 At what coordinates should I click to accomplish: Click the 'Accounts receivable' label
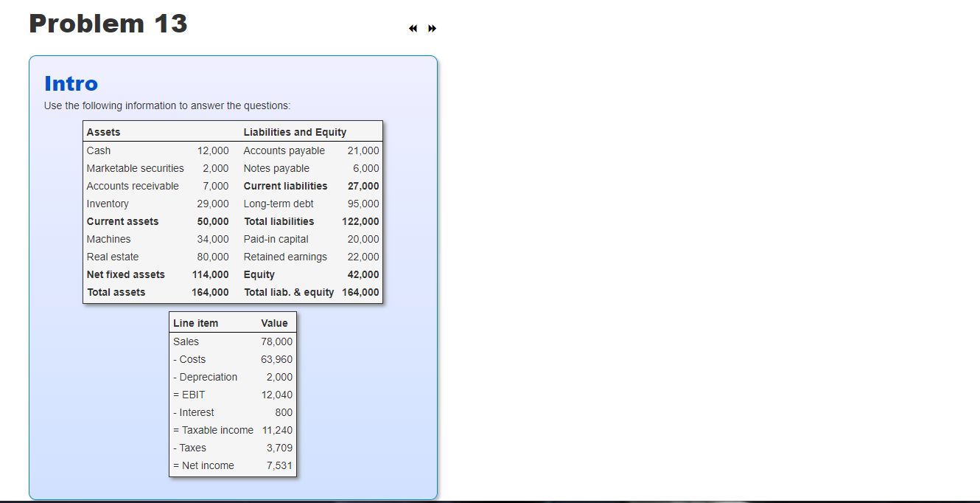pyautogui.click(x=133, y=186)
